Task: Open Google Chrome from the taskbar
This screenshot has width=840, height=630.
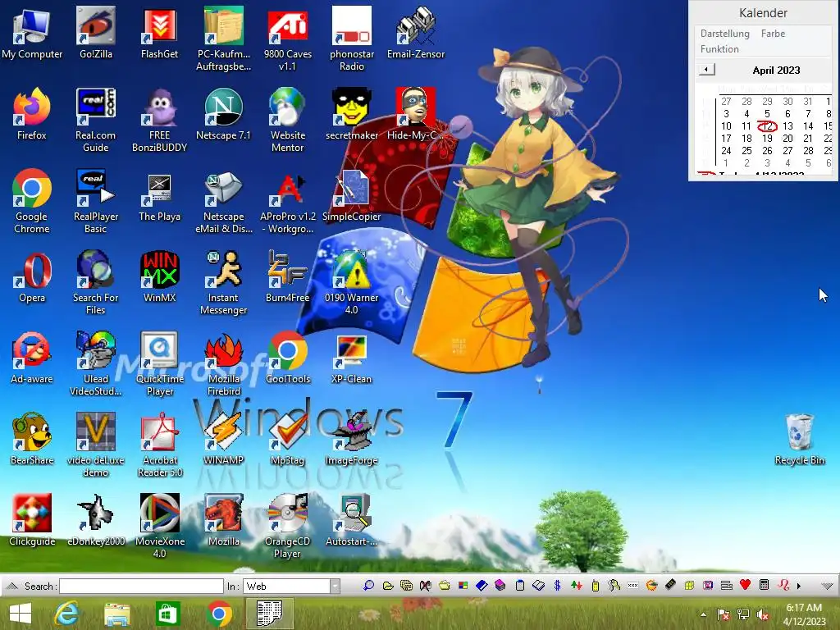Action: pos(218,614)
